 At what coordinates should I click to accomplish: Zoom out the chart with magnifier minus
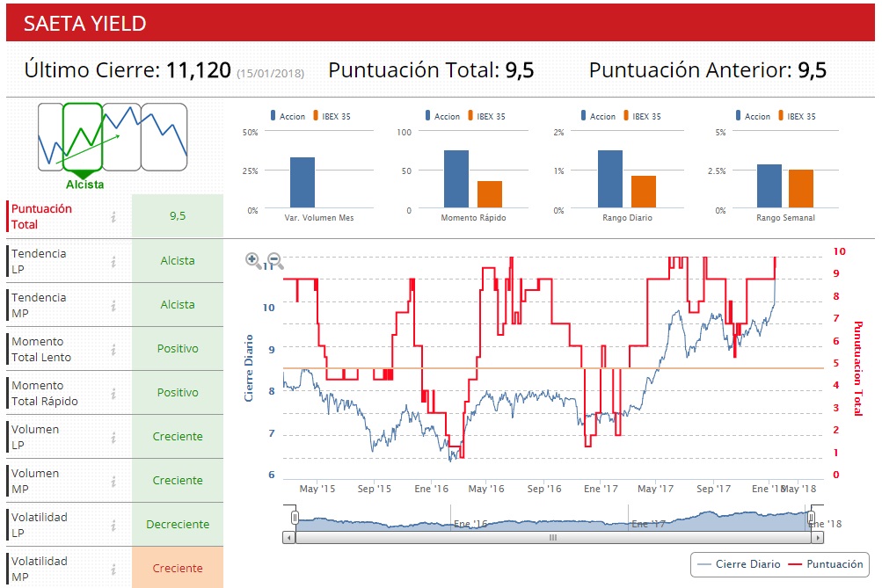[275, 260]
